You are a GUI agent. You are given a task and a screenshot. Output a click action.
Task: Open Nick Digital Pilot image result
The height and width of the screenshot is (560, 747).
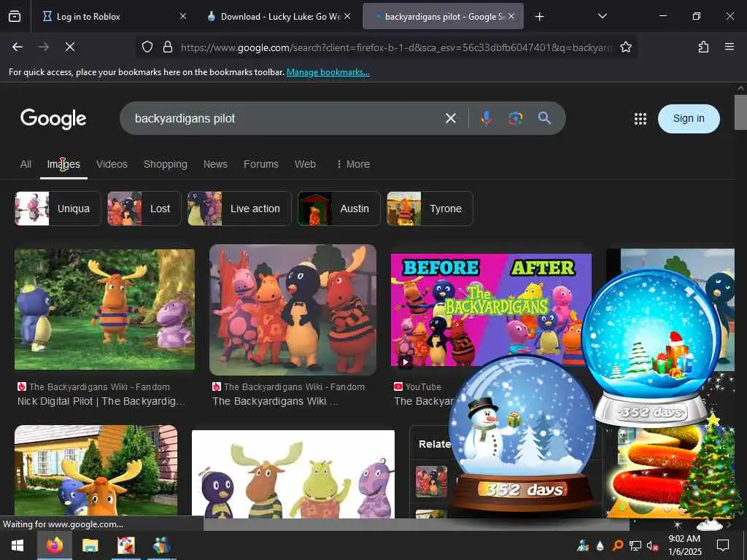(105, 309)
